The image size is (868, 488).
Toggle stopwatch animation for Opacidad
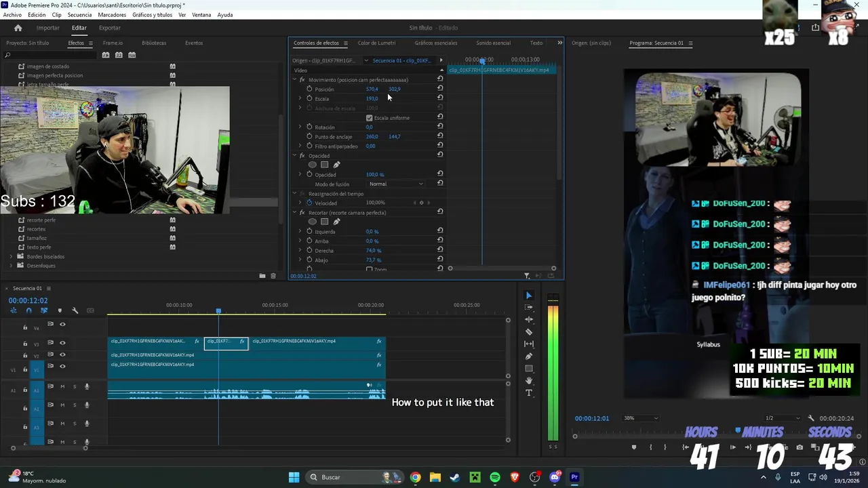[x=309, y=174]
